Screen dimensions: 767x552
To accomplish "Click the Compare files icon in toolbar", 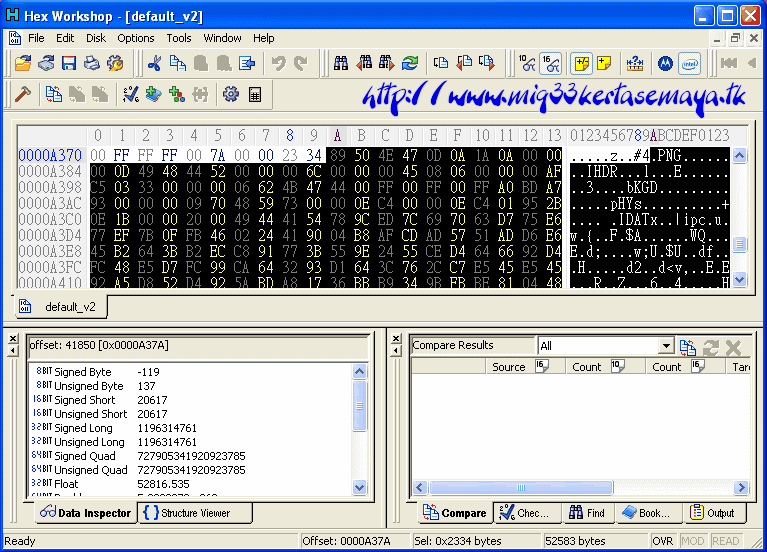I will (x=53, y=94).
